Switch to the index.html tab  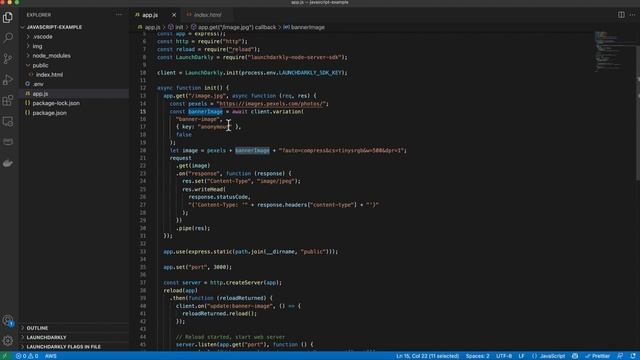(207, 15)
